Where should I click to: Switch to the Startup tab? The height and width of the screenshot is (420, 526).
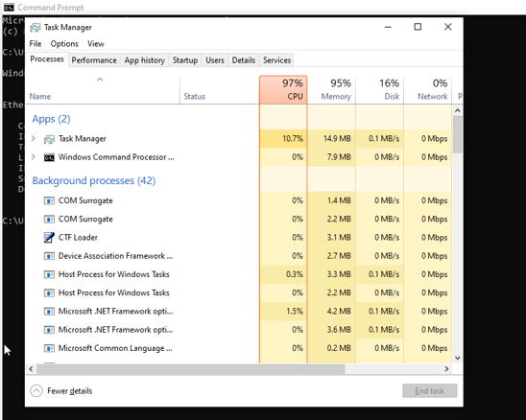click(x=185, y=60)
